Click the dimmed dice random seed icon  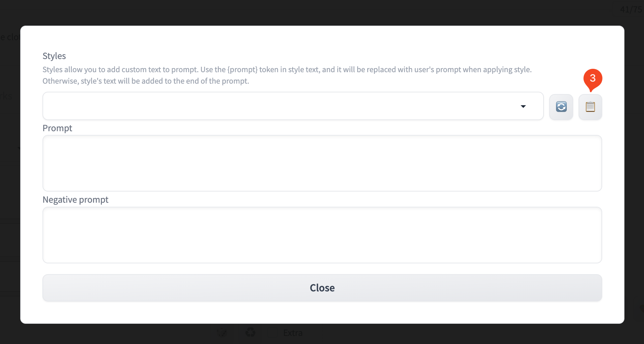click(222, 333)
